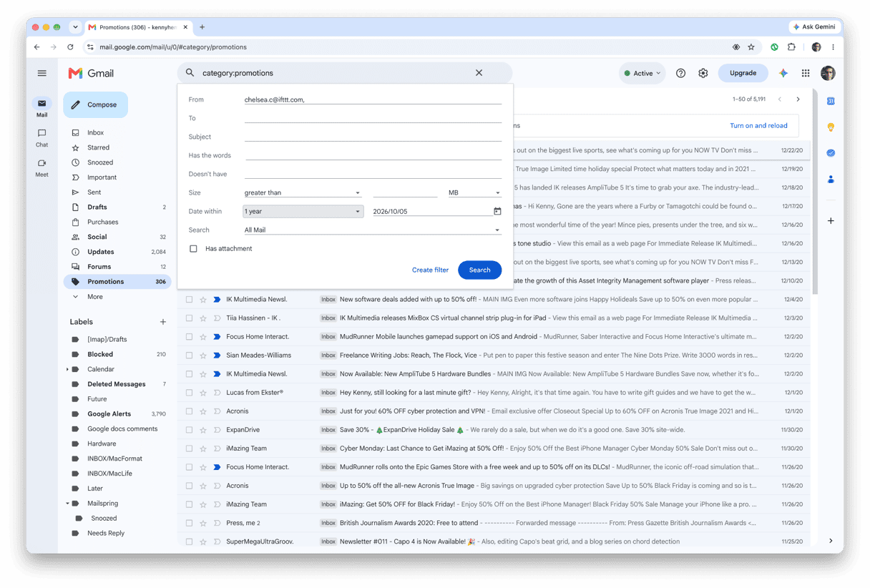870x588 pixels.
Task: Open the Starred folder
Action: coord(98,147)
